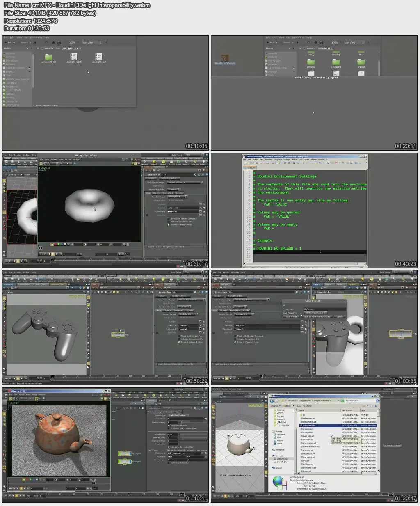Screen dimensions: 420x506
Task: Click the Command field containing renderdl in the 00:30:17 frame
Action: [x=183, y=211]
